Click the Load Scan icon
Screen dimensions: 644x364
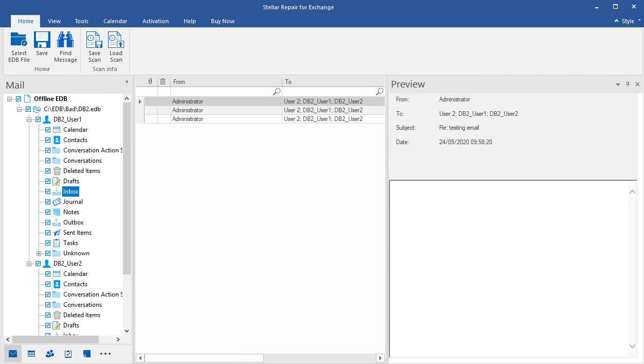point(116,40)
